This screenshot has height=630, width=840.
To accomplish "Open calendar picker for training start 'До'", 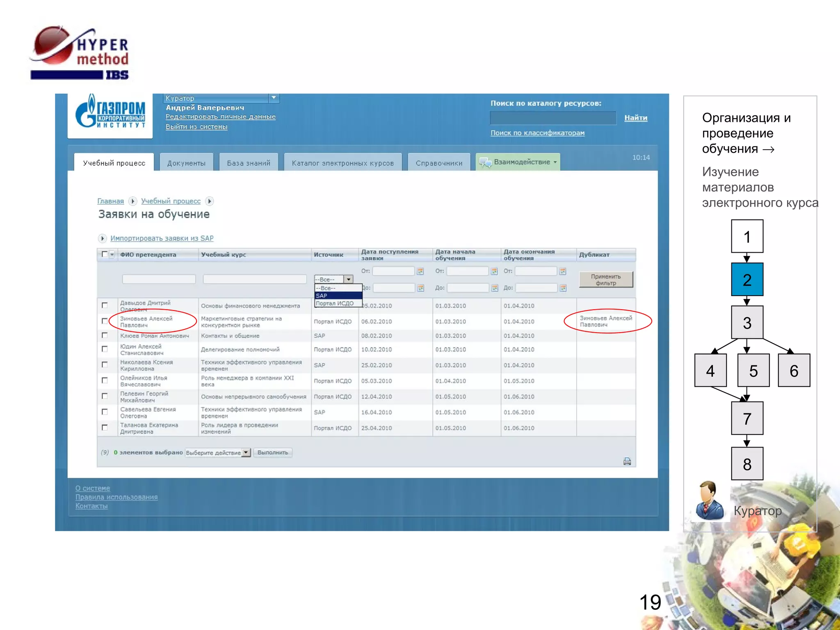I will (x=495, y=288).
